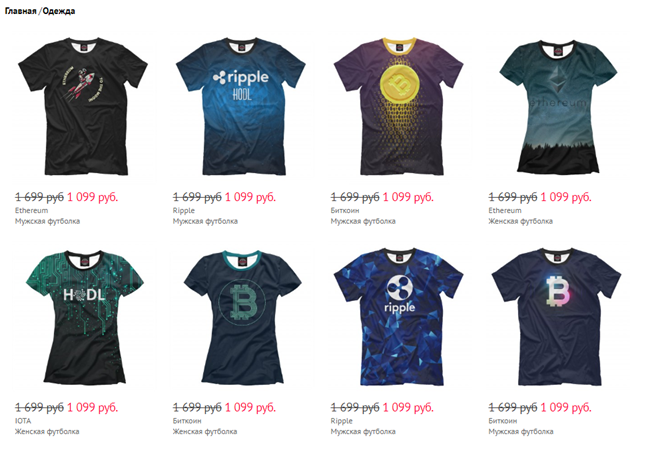The height and width of the screenshot is (466, 646).
Task: Click Женская футболка label under the IOTA shirt
Action: tap(47, 432)
